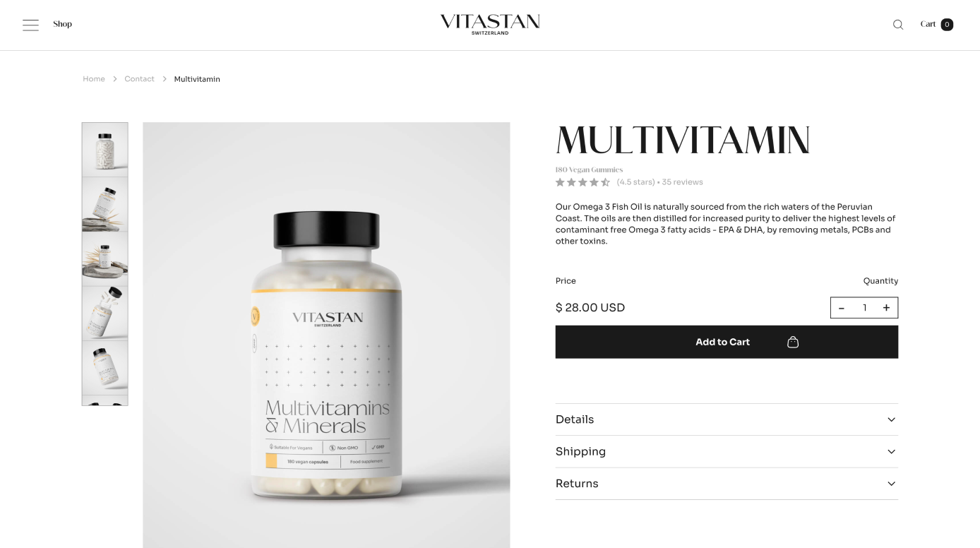The image size is (980, 548).
Task: Select the tilted bottle on stones thumbnail
Action: (105, 204)
